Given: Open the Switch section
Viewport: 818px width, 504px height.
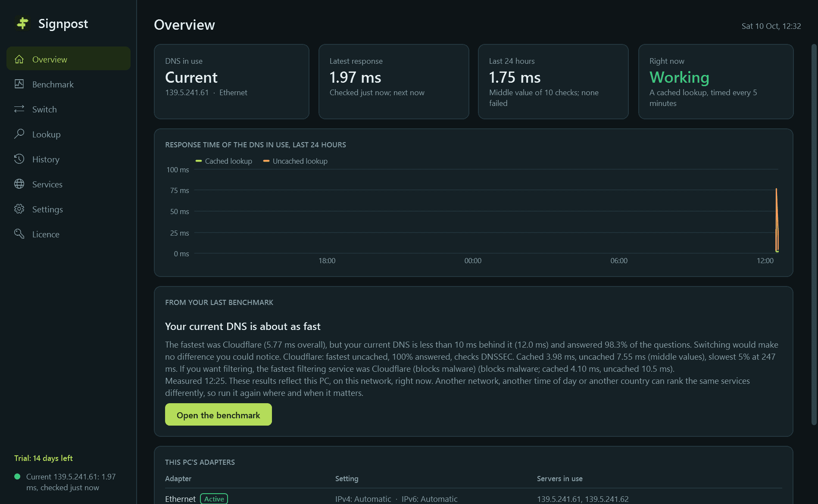Looking at the screenshot, I should [69, 109].
